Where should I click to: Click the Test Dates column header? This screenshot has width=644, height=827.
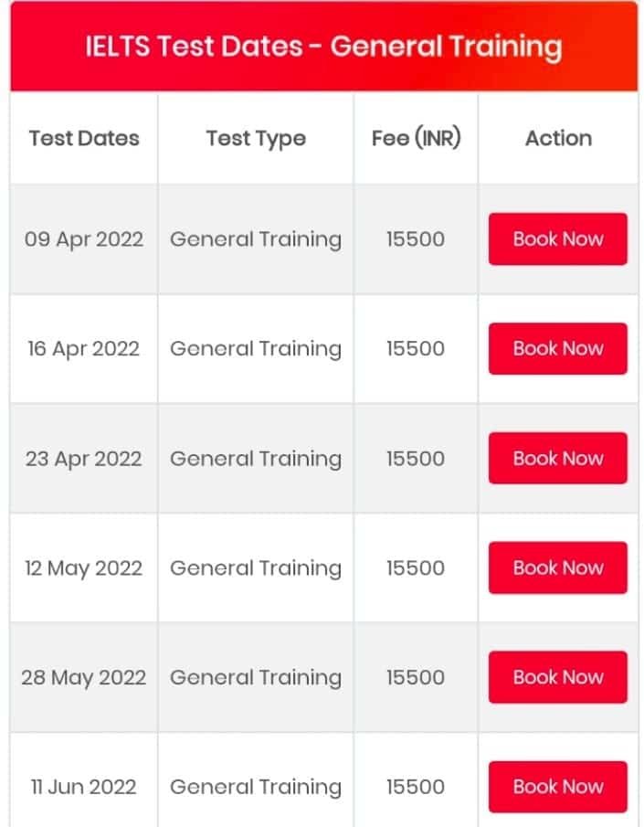(x=82, y=138)
